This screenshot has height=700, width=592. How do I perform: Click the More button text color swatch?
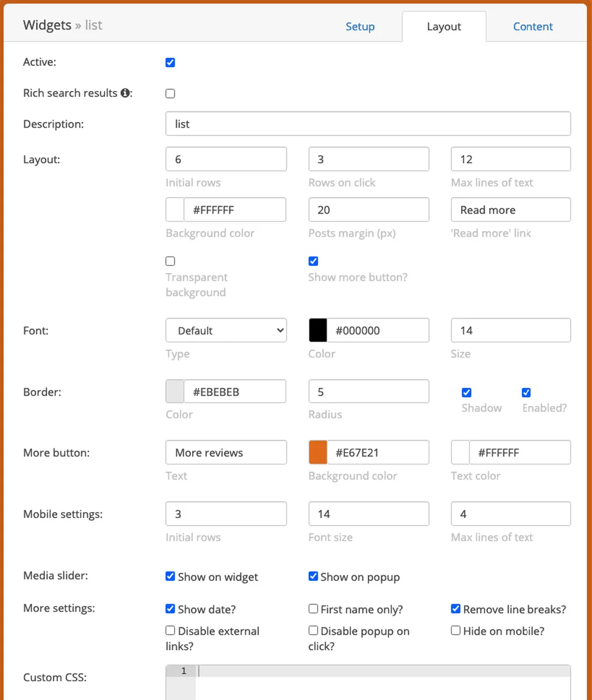(x=460, y=453)
